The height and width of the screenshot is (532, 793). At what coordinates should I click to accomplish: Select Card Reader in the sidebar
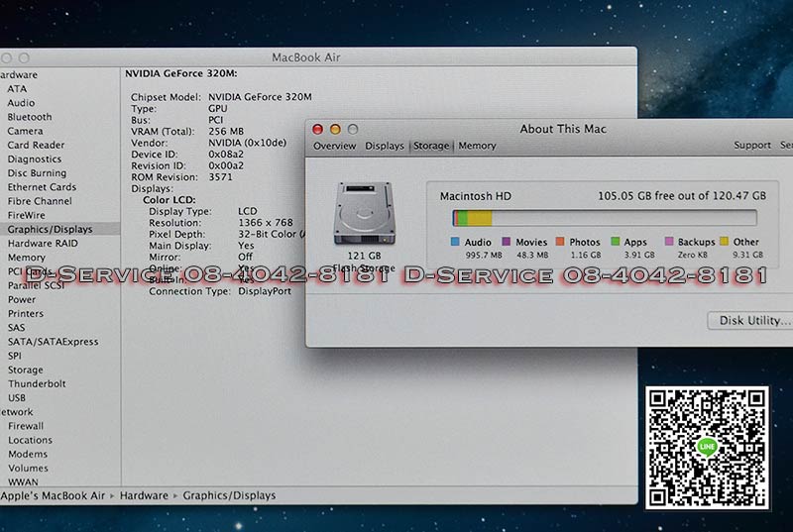coord(36,145)
